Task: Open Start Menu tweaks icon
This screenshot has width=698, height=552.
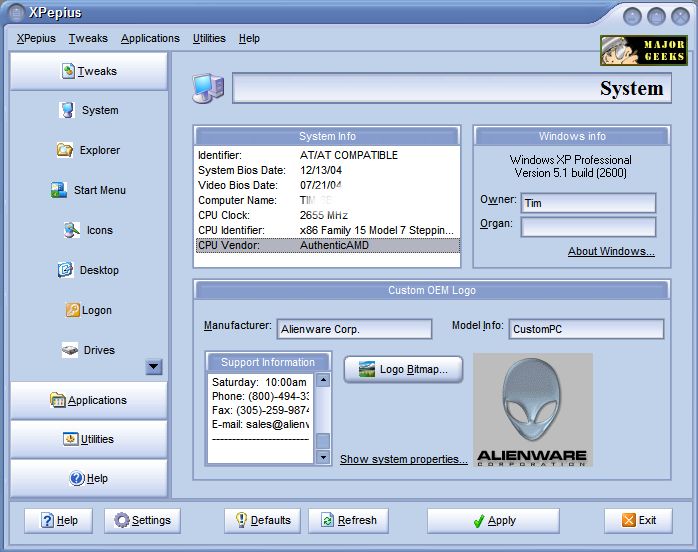Action: 59,191
